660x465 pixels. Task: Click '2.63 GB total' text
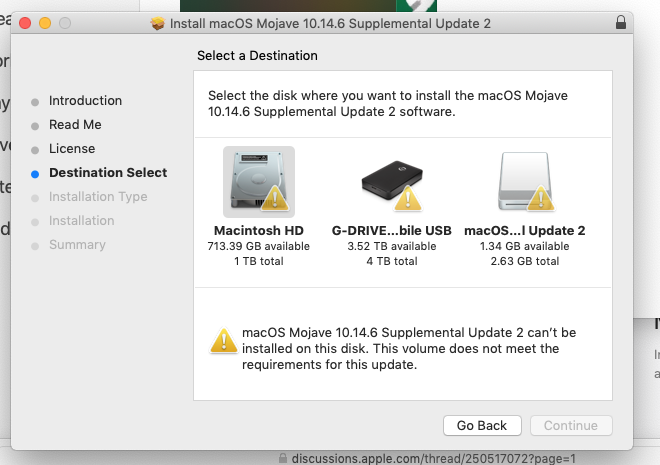point(525,261)
